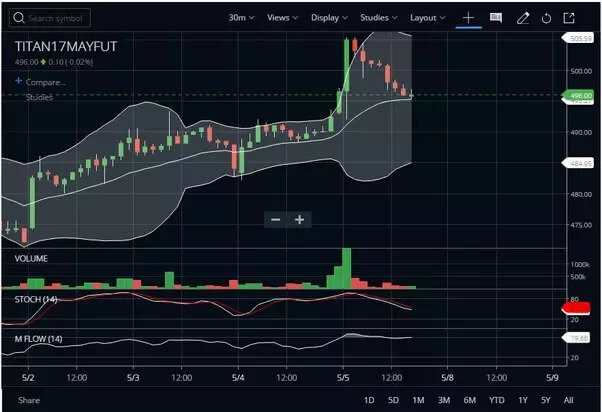Open the Studies dropdown menu
This screenshot has width=602, height=412.
pyautogui.click(x=379, y=18)
